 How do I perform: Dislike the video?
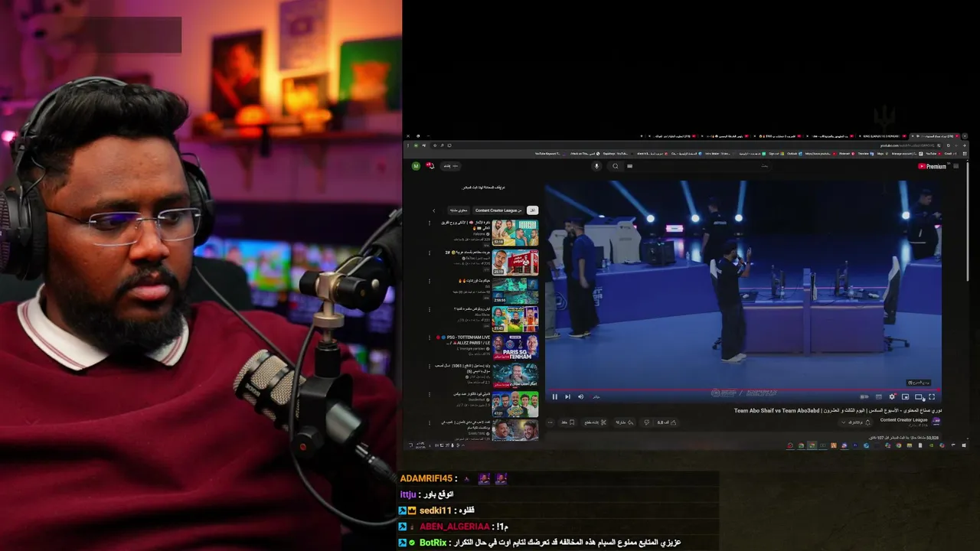pos(647,422)
